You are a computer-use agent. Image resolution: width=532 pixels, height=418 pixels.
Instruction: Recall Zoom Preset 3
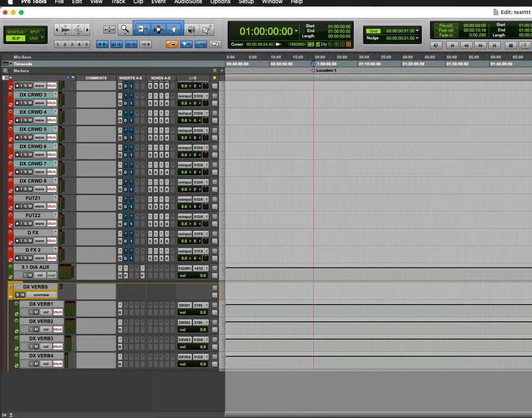[x=72, y=44]
